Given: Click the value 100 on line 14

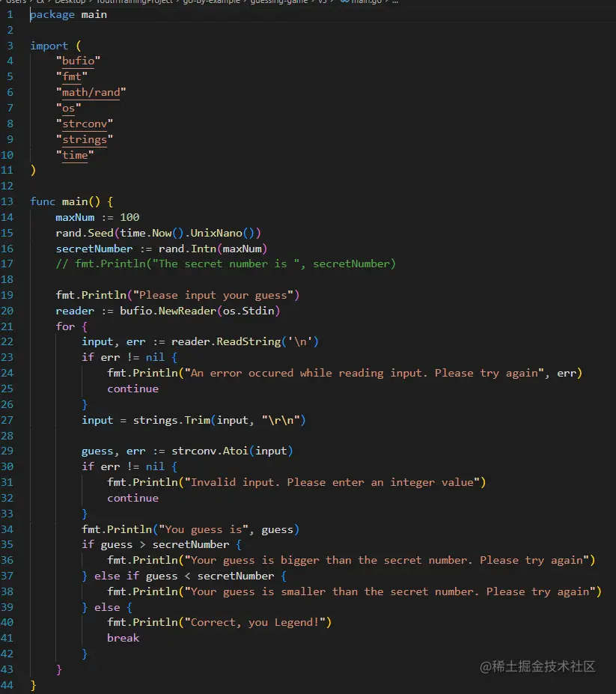Looking at the screenshot, I should click(x=129, y=217).
